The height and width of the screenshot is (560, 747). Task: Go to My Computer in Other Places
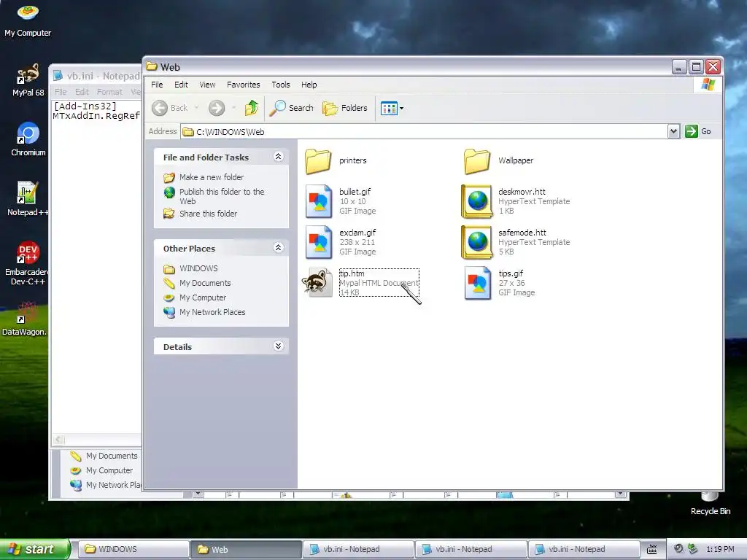pyautogui.click(x=203, y=297)
